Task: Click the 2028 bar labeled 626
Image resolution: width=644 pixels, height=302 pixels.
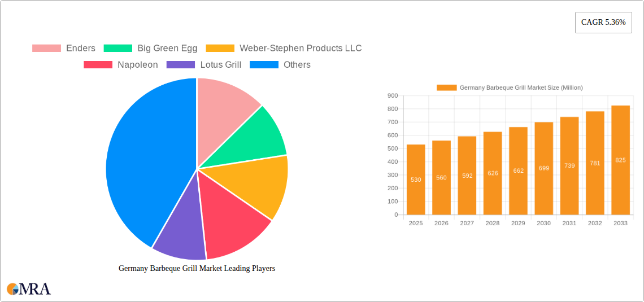Action: [x=493, y=173]
